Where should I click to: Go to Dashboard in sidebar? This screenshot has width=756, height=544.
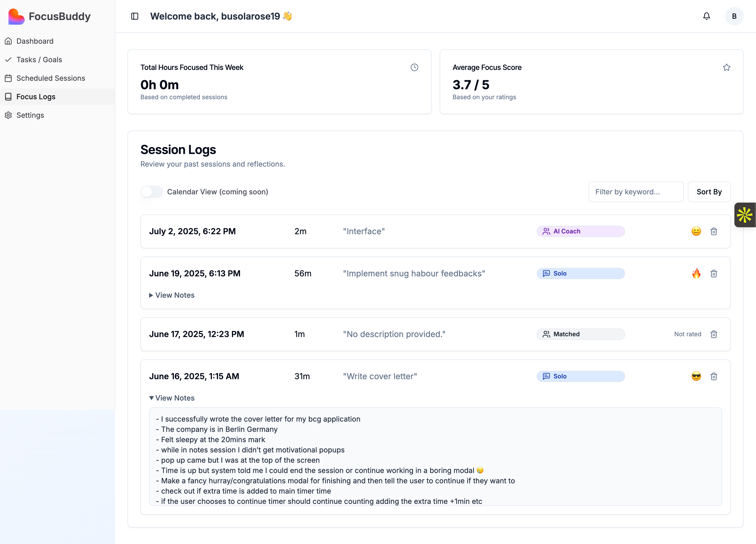(x=35, y=41)
